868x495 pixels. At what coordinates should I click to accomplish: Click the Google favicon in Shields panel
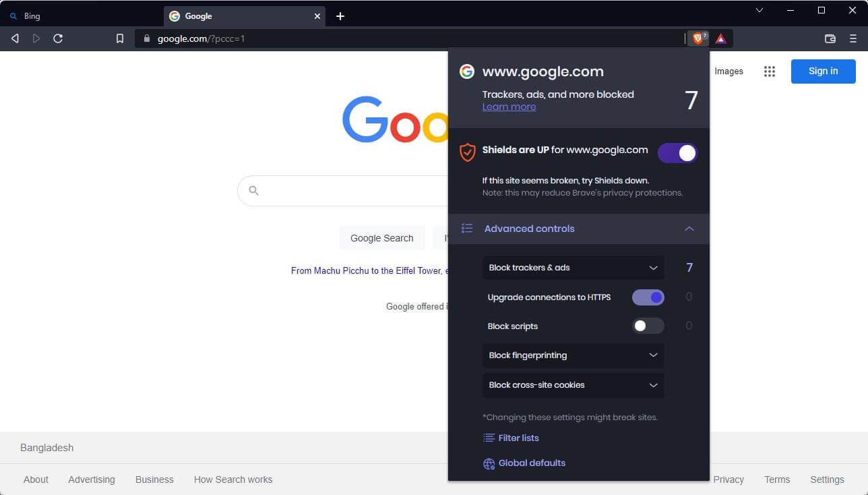coord(467,71)
